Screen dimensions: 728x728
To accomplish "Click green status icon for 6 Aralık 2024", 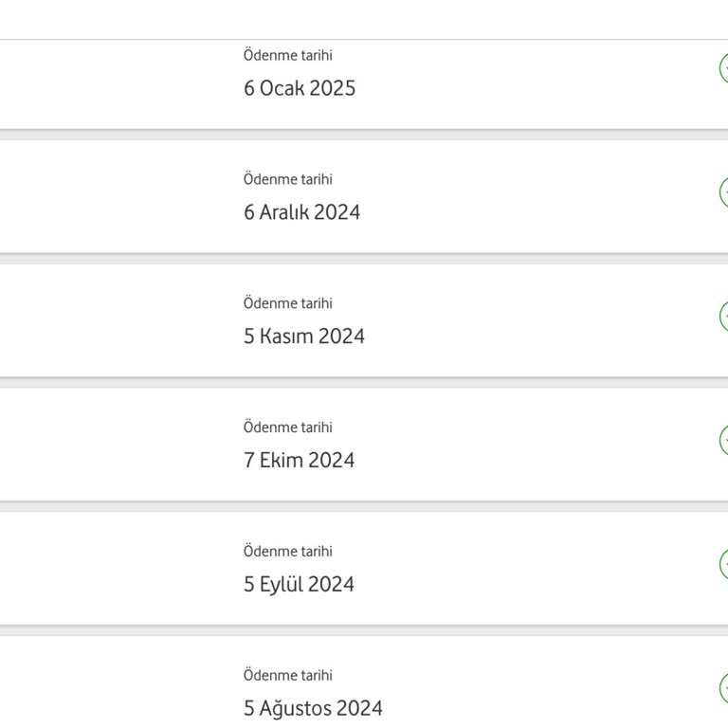I will click(724, 192).
